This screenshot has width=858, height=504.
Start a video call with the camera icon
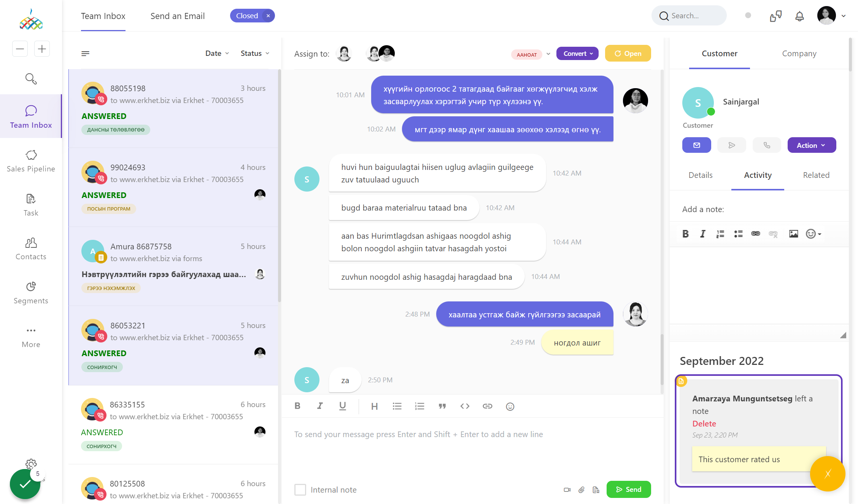(x=567, y=490)
